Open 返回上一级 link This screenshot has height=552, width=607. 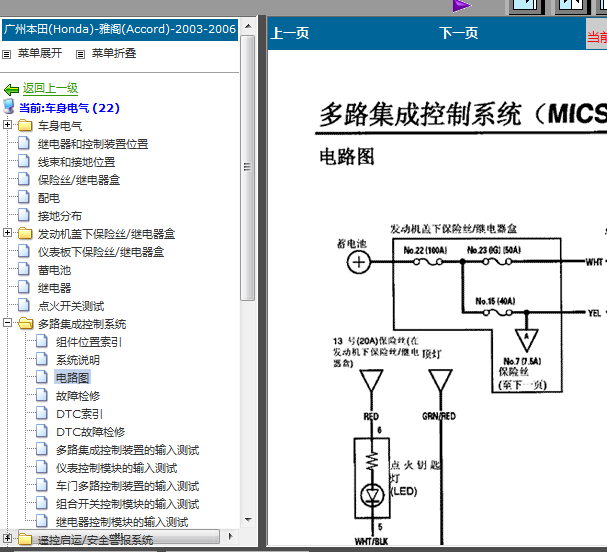click(x=50, y=88)
